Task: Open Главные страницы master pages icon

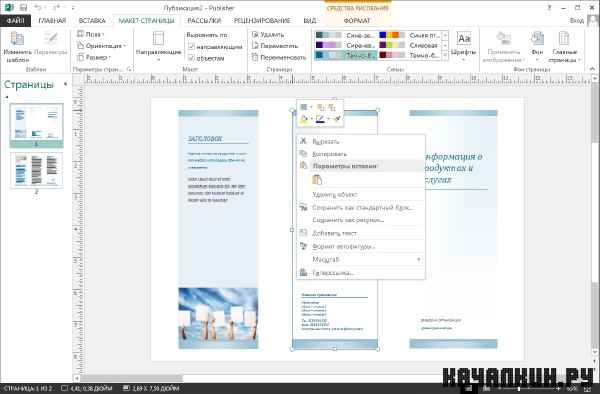Action: click(564, 39)
